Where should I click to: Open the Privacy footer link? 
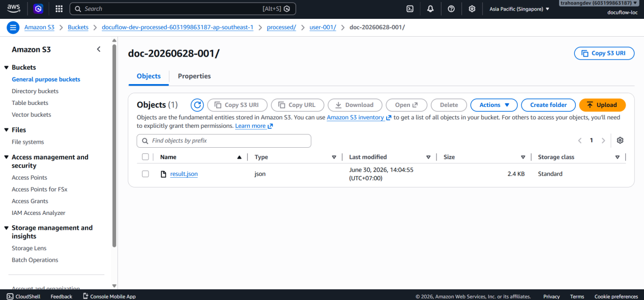tap(551, 296)
